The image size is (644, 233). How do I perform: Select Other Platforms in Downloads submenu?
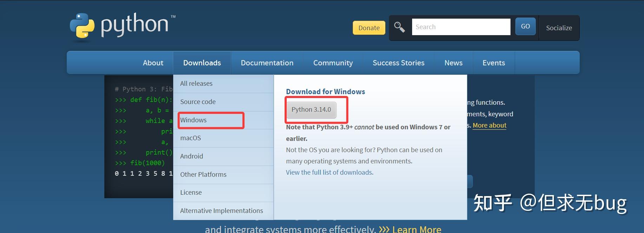click(223, 175)
